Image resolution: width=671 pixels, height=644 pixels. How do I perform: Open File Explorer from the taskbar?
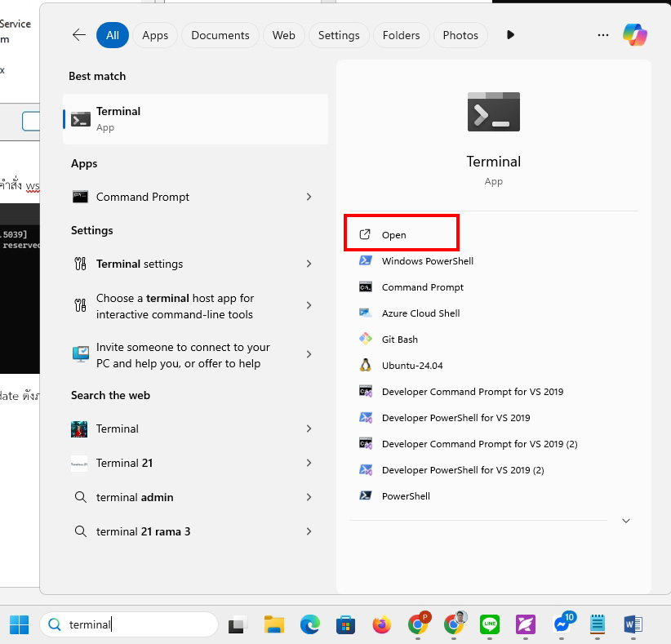274,624
